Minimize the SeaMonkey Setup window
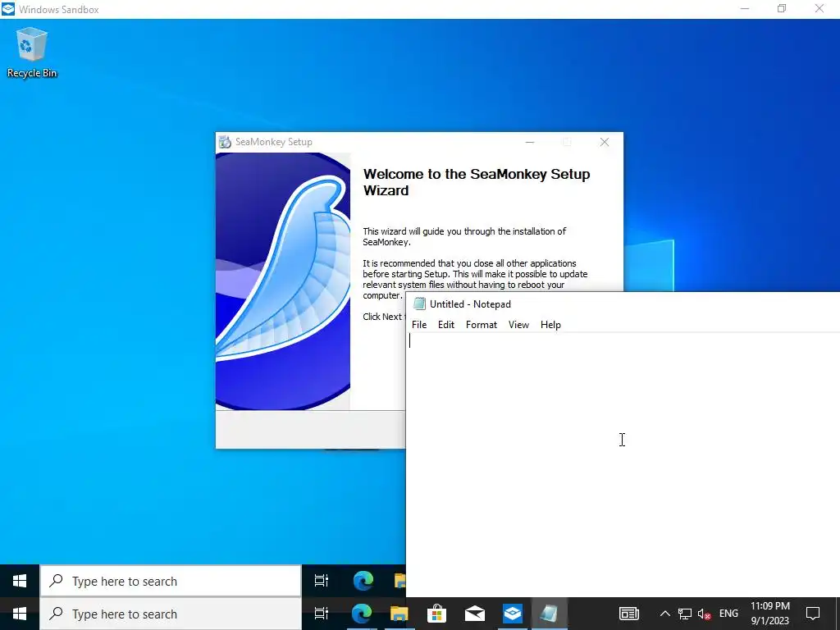This screenshot has width=840, height=630. coord(530,142)
